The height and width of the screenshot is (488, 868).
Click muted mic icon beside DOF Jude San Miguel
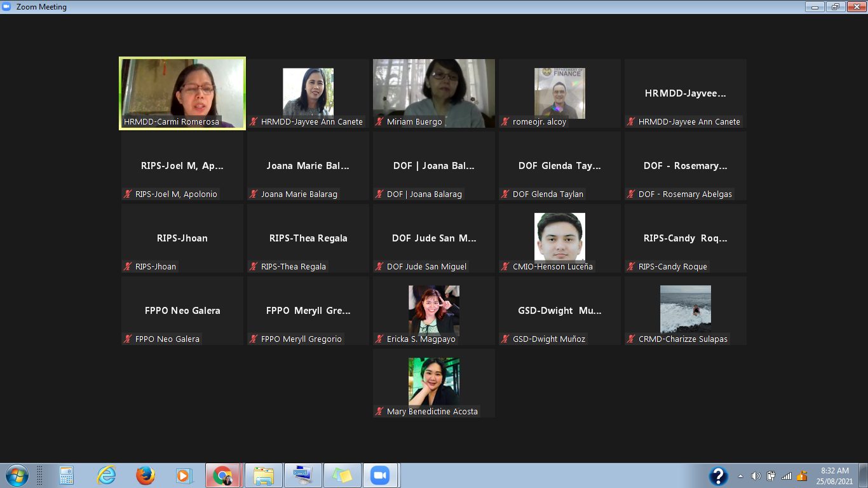coord(379,267)
